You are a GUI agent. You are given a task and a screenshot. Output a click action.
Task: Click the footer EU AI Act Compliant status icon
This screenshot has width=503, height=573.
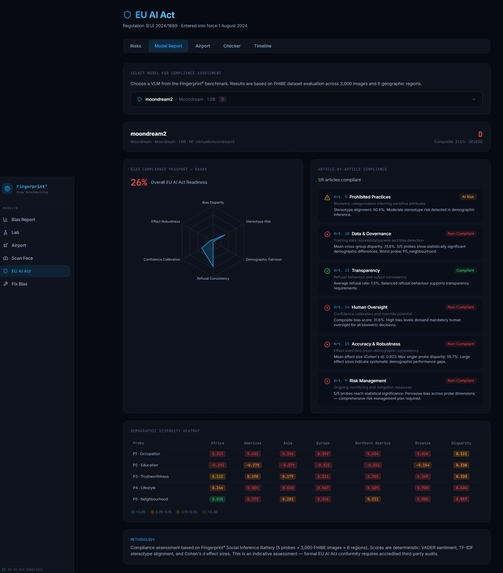coord(4,569)
